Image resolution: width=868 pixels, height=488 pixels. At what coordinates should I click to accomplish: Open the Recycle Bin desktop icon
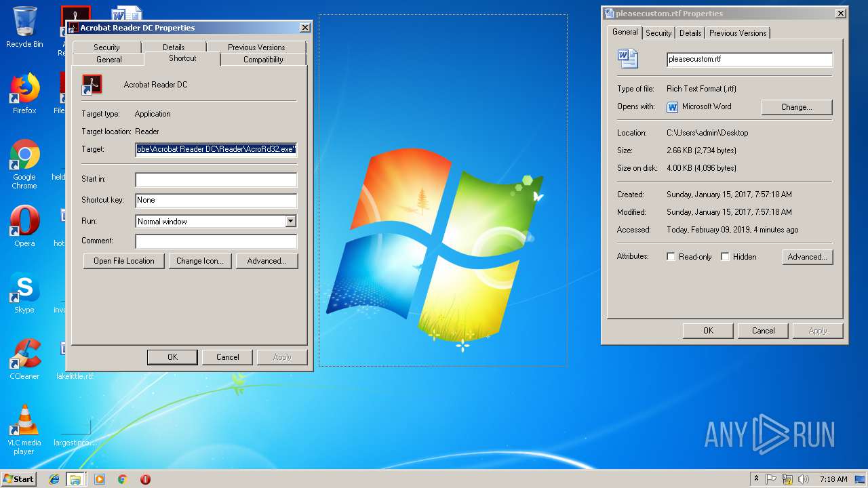coord(24,27)
